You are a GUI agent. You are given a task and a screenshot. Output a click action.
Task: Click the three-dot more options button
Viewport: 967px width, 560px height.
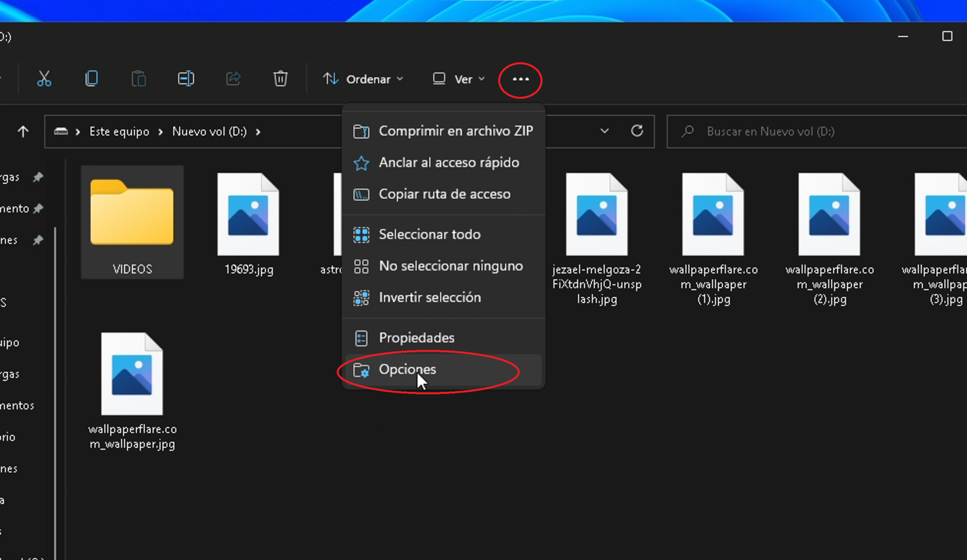point(520,79)
